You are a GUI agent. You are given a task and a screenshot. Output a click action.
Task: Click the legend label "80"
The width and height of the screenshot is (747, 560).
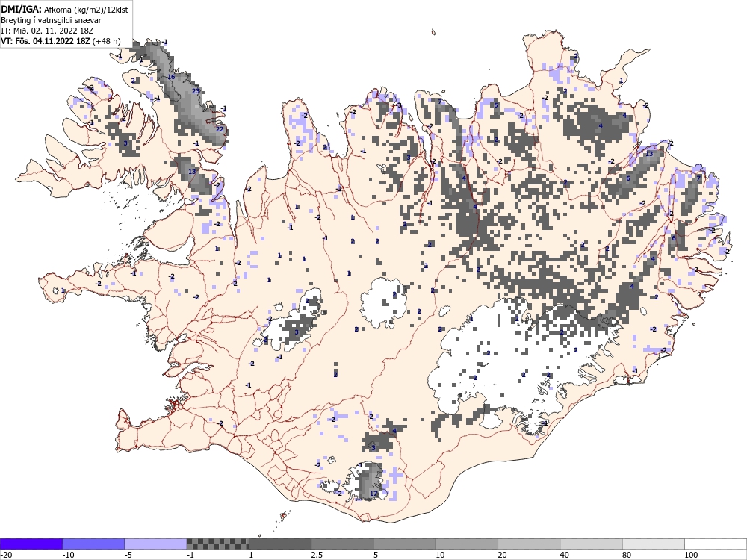click(628, 555)
